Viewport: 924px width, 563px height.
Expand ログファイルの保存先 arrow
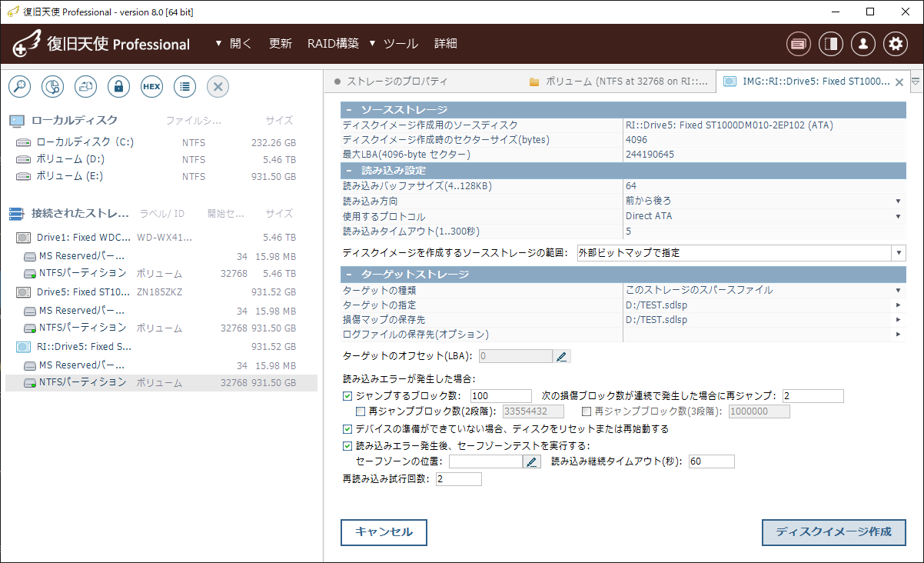coord(898,335)
